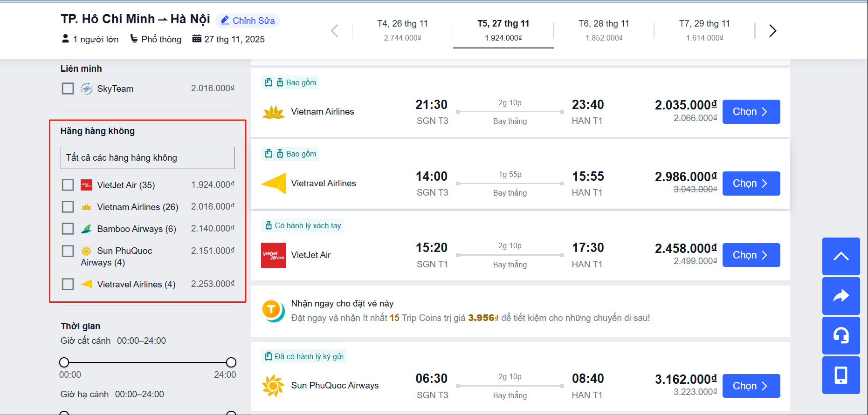
Task: Check the VietJet Air (35) filter
Action: 68,184
